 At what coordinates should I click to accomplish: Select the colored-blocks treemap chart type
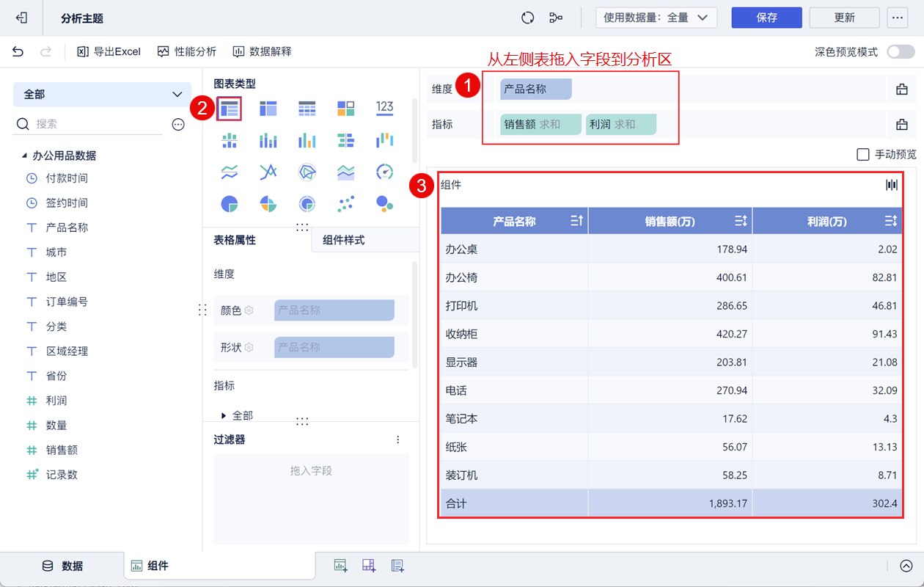click(x=346, y=109)
